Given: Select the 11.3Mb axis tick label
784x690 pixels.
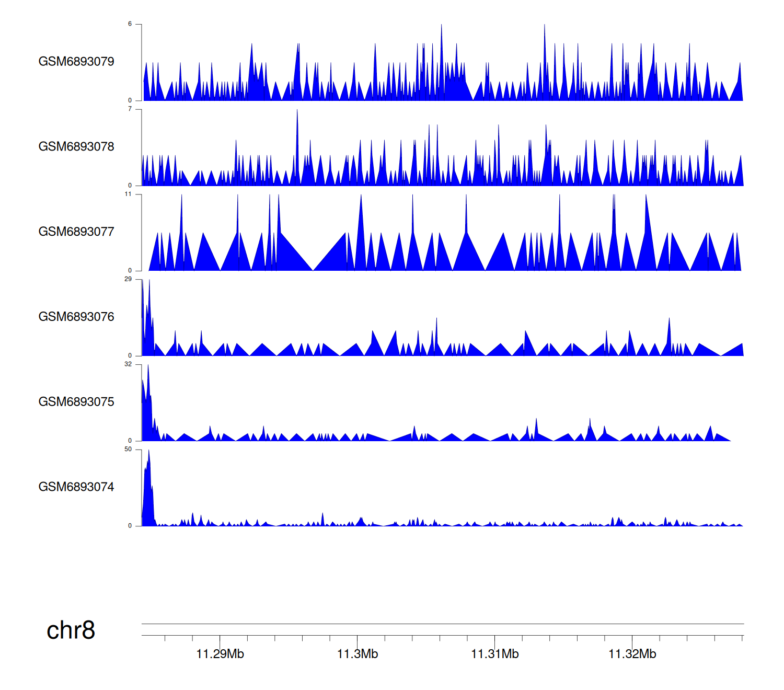Looking at the screenshot, I should pos(358,654).
